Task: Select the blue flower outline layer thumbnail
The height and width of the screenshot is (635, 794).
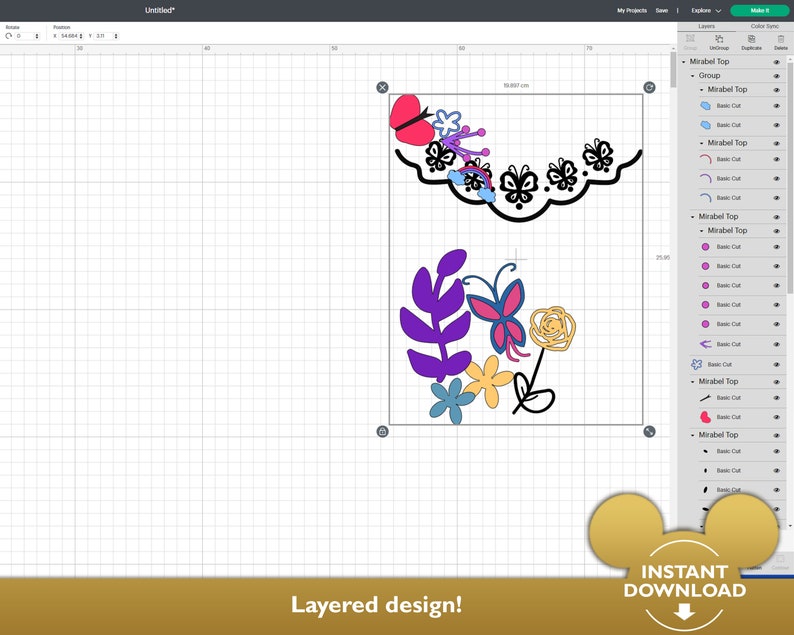Action: (x=696, y=365)
